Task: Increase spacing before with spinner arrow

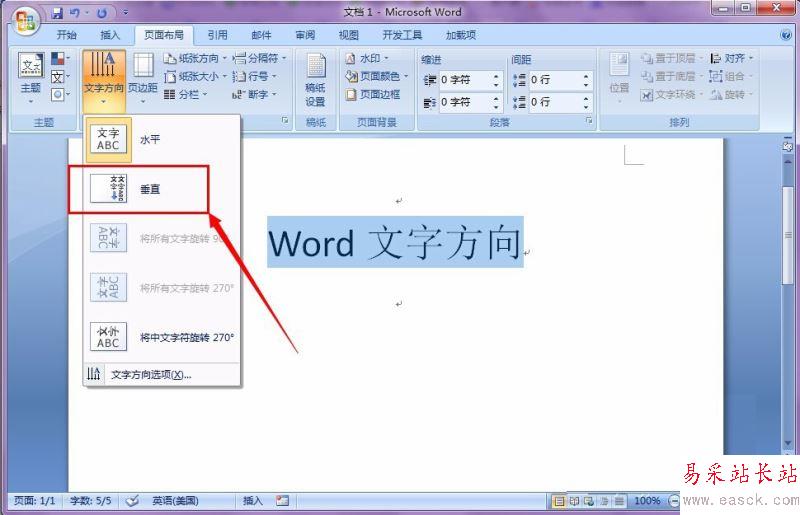Action: point(586,76)
